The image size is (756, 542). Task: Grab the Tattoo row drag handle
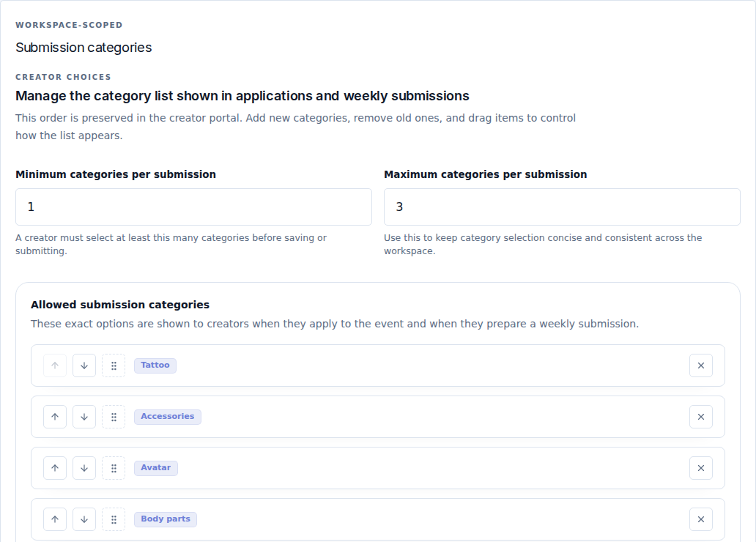[114, 365]
